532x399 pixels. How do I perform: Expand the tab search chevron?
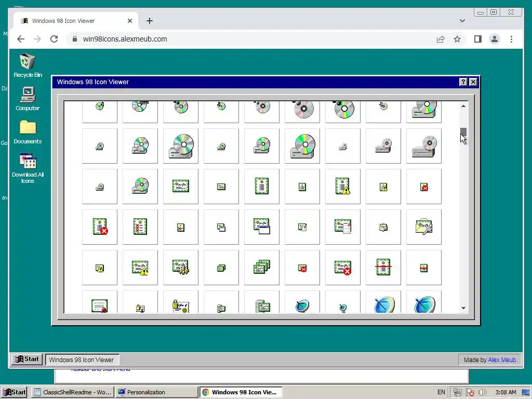(x=462, y=21)
